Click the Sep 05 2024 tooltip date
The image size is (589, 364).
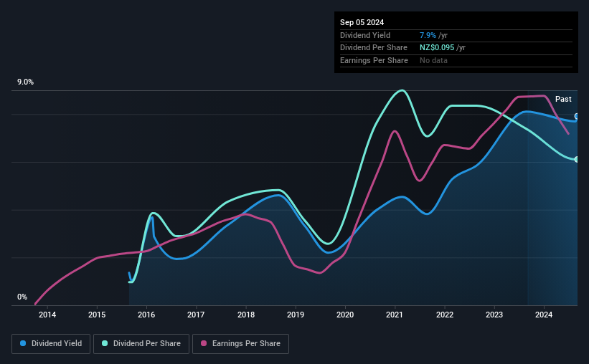click(362, 22)
